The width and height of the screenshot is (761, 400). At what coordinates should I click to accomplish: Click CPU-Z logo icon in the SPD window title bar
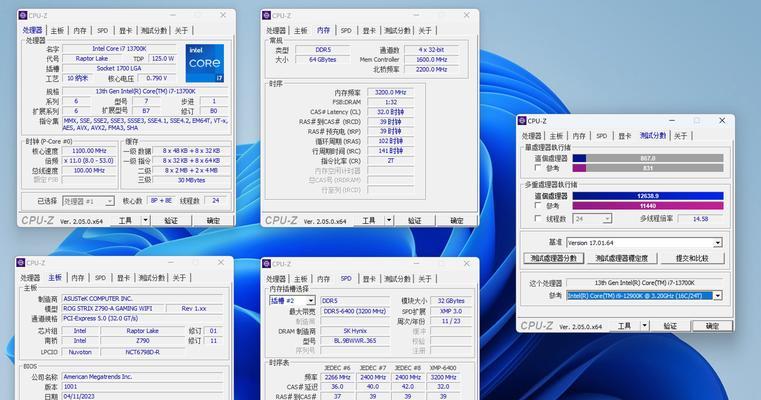[266, 264]
